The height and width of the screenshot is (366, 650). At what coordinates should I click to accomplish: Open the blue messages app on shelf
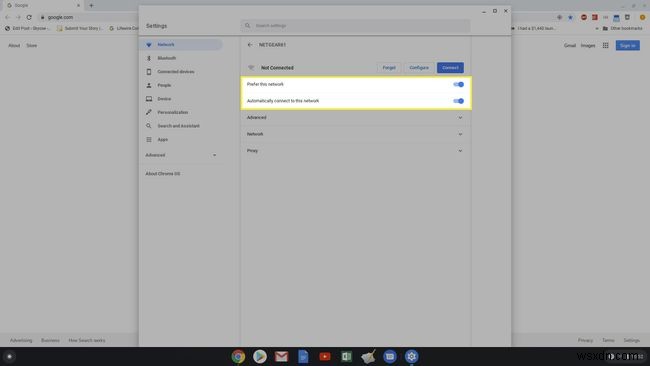[x=390, y=356]
